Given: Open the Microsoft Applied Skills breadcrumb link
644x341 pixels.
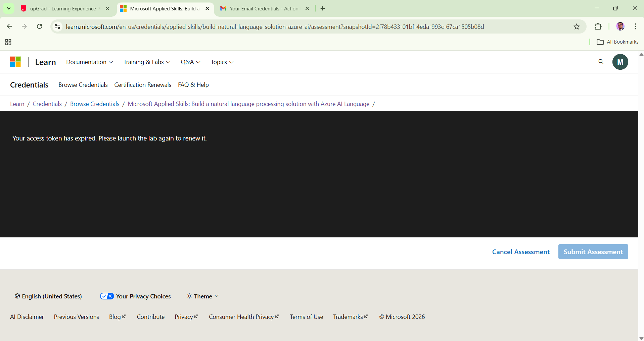Looking at the screenshot, I should tap(248, 104).
